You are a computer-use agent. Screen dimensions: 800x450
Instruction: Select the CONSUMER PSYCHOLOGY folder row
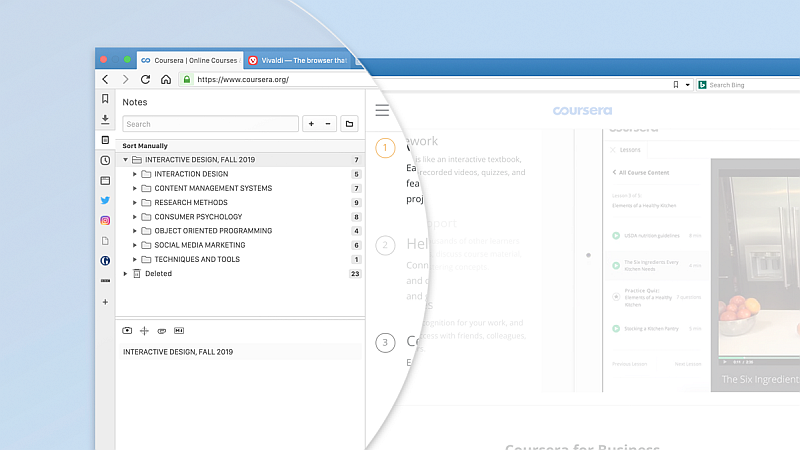240,217
